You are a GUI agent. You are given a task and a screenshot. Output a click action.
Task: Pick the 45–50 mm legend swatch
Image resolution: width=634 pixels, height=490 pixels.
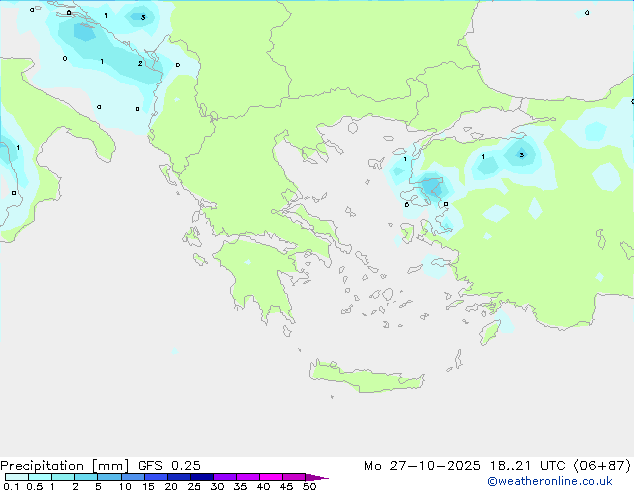tap(294, 477)
